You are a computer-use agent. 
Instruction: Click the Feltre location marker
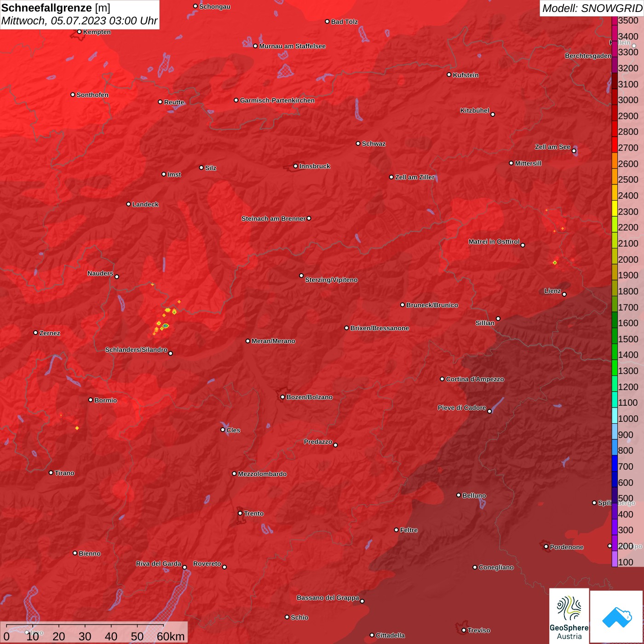[396, 529]
